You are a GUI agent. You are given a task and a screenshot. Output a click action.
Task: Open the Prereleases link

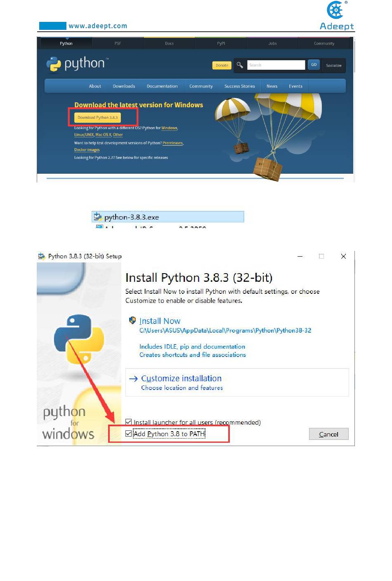pos(173,143)
